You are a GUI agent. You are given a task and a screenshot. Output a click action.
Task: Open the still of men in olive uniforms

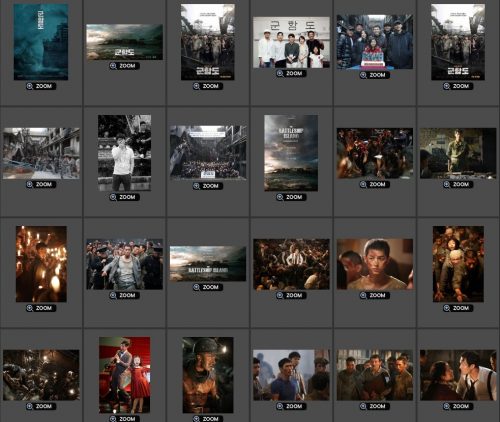pyautogui.click(x=375, y=375)
